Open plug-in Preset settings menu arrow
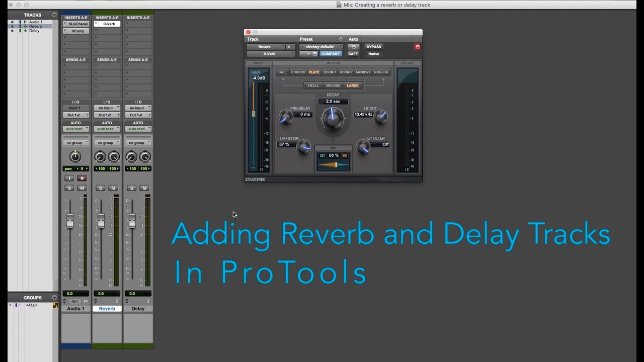 coord(341,39)
